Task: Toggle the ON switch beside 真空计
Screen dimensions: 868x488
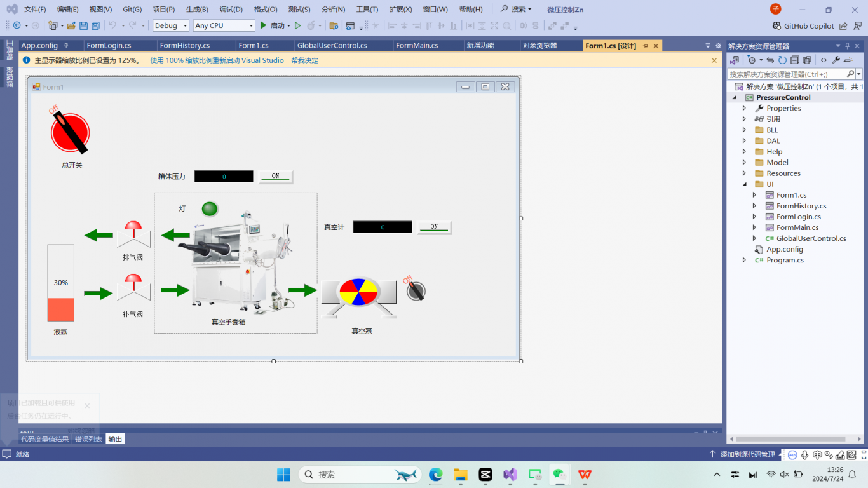Action: [x=434, y=227]
